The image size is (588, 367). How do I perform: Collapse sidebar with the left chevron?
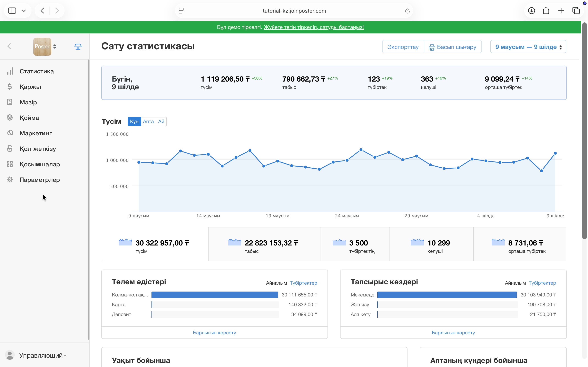9,46
